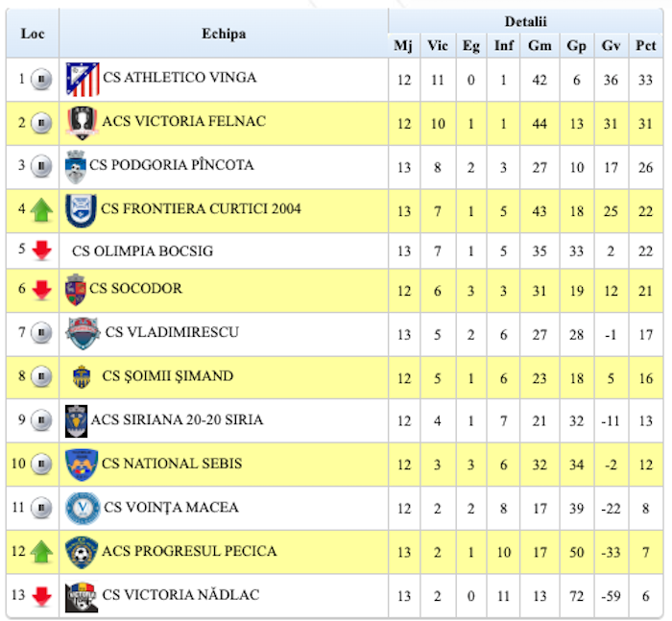Click the CS Athletico Vinga club crest
This screenshot has width=672, height=621.
coord(83,80)
